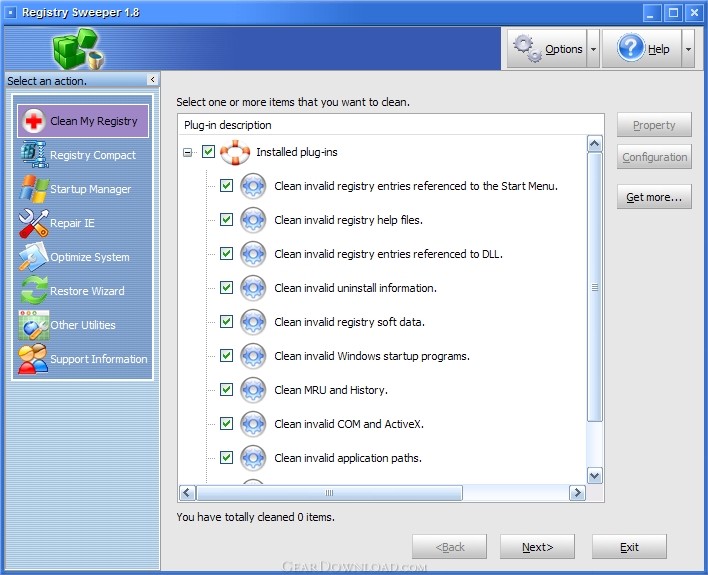Screen dimensions: 708x575
Task: Click the gear icon beside uninstall information
Action: tap(253, 288)
